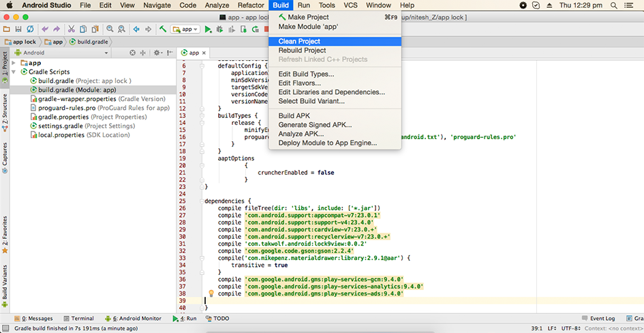Open the Project panel gear settings dropdown
This screenshot has width=644, height=333.
(x=157, y=53)
